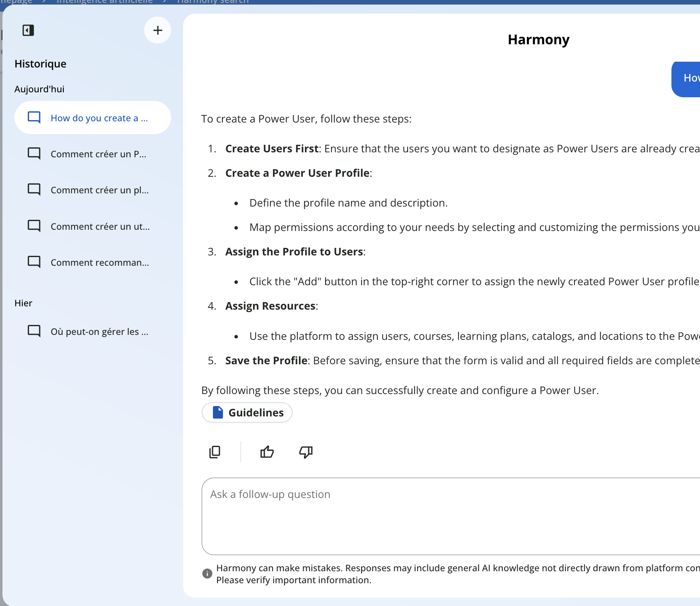Open 'Comment recomman...' conversation

coord(93,262)
